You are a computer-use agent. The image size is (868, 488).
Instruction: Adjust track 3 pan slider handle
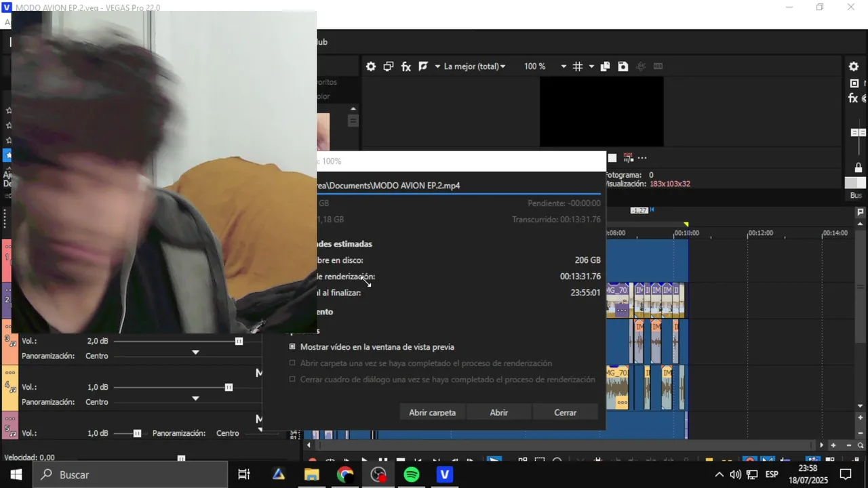click(x=195, y=352)
